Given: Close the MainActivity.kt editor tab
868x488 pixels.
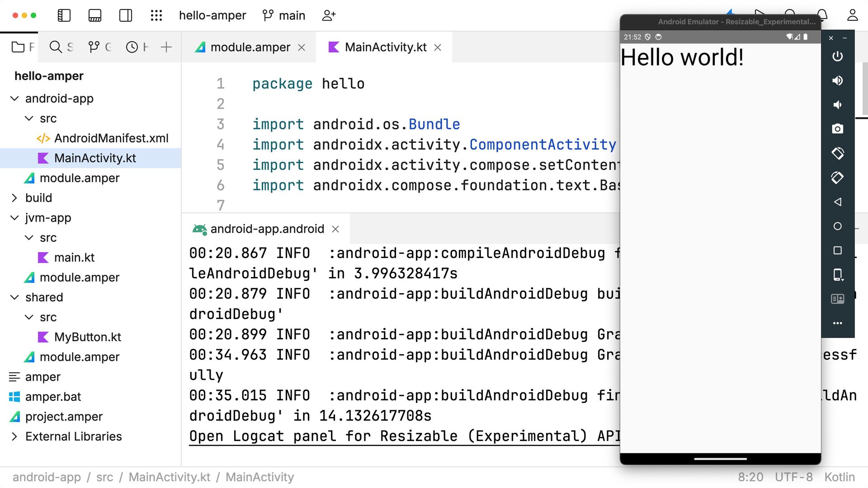Looking at the screenshot, I should click(438, 47).
